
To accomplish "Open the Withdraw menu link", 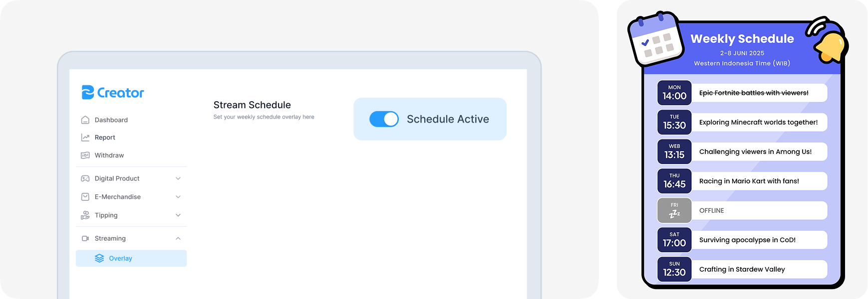I will [109, 155].
